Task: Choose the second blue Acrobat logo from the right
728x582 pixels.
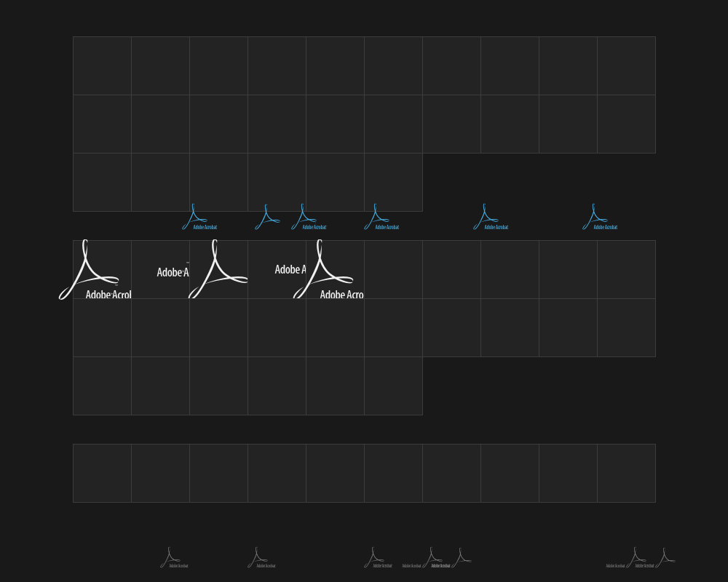Action: (x=491, y=217)
